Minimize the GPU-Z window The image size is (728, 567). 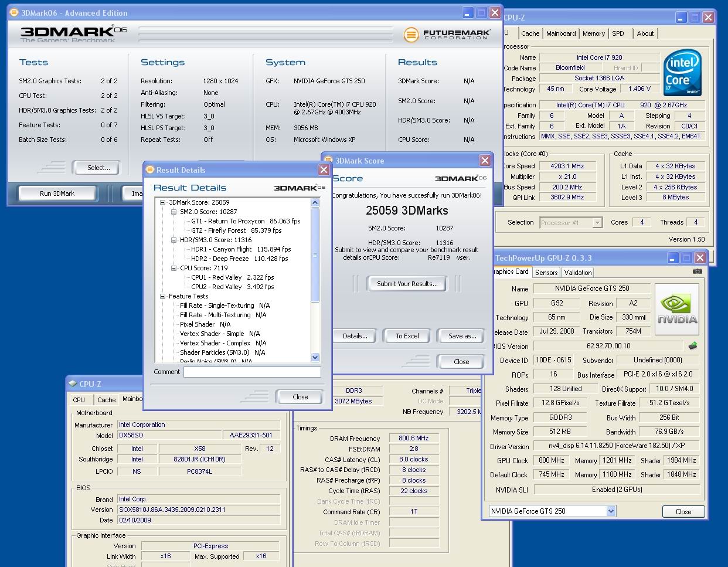click(x=673, y=257)
